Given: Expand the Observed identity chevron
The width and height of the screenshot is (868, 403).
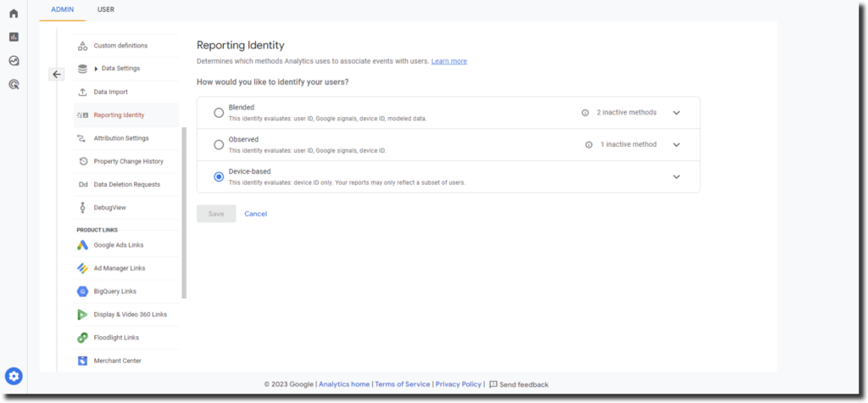Looking at the screenshot, I should (676, 144).
